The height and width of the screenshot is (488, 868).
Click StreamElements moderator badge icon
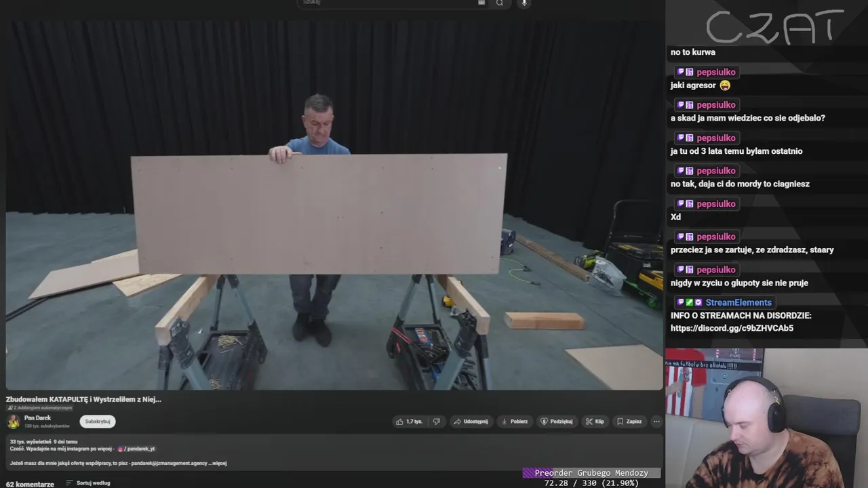click(689, 302)
